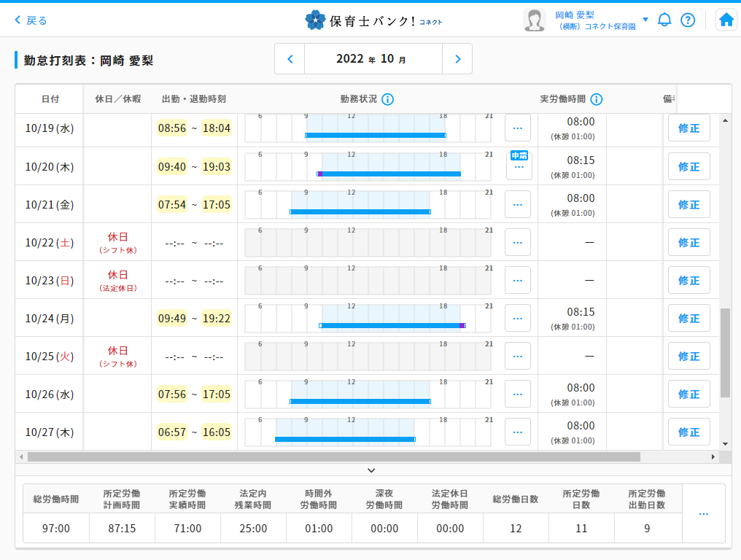Click the 08:56 clock-in time on 10/19
Screen dimensions: 741x560
point(172,128)
